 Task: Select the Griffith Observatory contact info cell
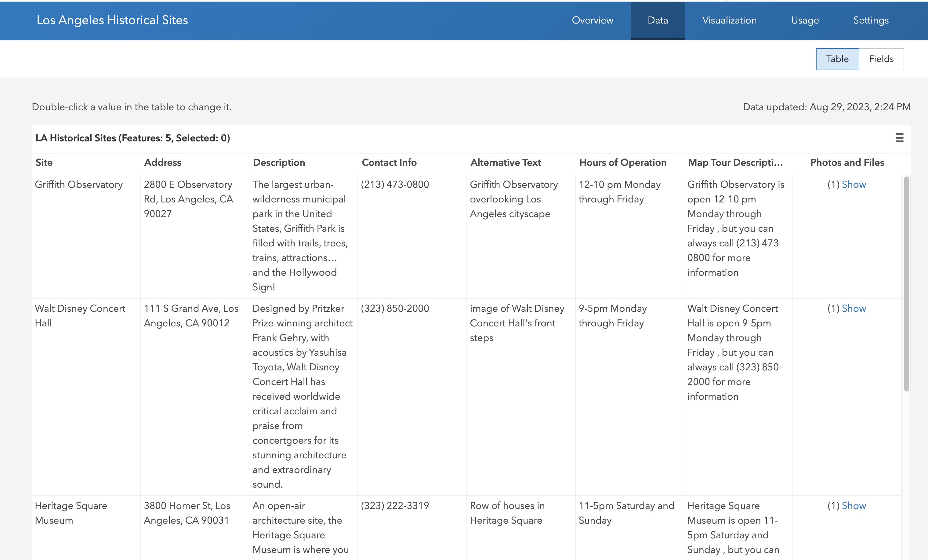395,184
